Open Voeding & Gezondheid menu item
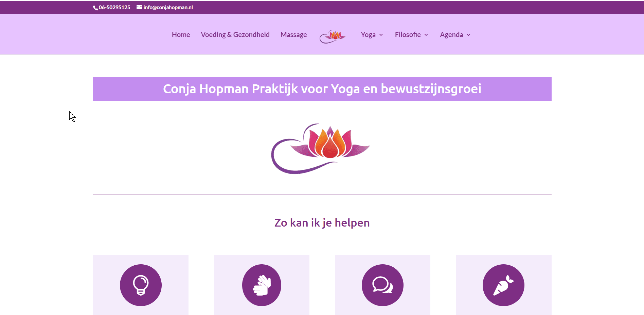Screen dimensions: 644x315 (x=235, y=35)
